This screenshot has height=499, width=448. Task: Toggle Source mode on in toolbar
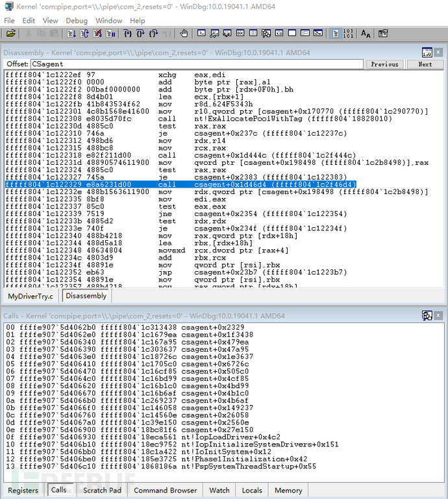[335, 33]
